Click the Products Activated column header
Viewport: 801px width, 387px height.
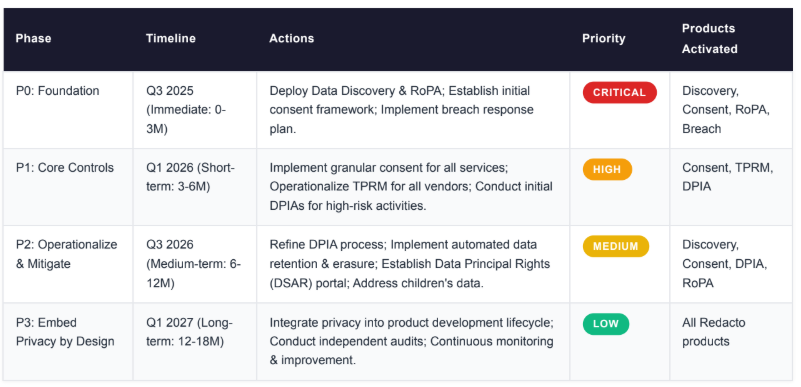[731, 39]
